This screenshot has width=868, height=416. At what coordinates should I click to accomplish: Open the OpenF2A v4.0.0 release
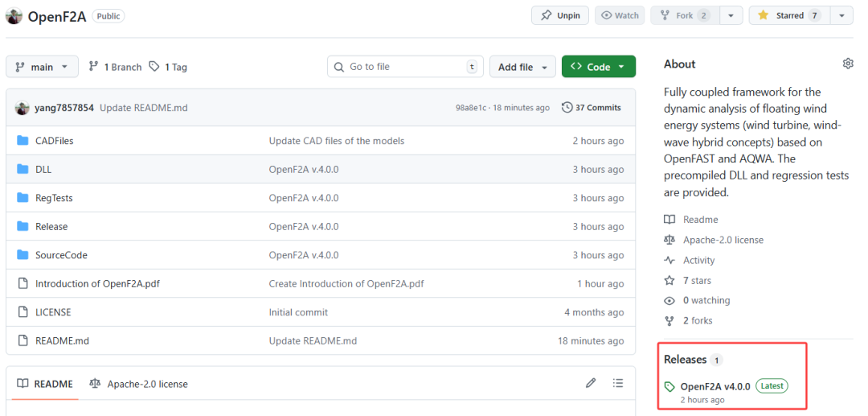tap(715, 386)
